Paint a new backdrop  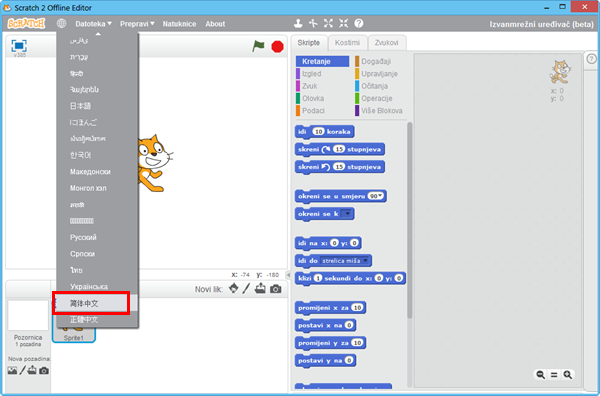click(23, 370)
